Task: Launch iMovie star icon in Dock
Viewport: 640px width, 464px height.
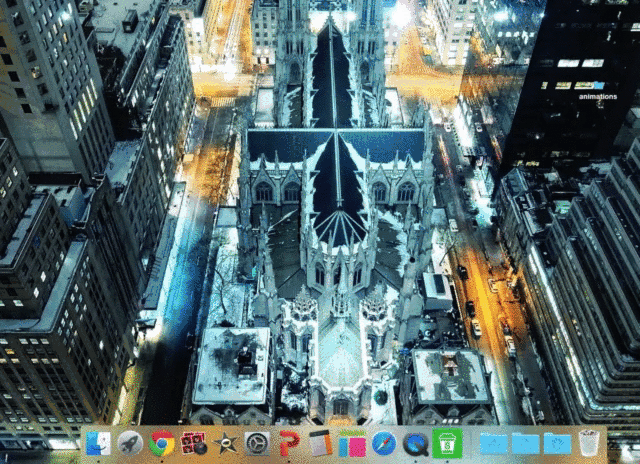Action: click(225, 444)
